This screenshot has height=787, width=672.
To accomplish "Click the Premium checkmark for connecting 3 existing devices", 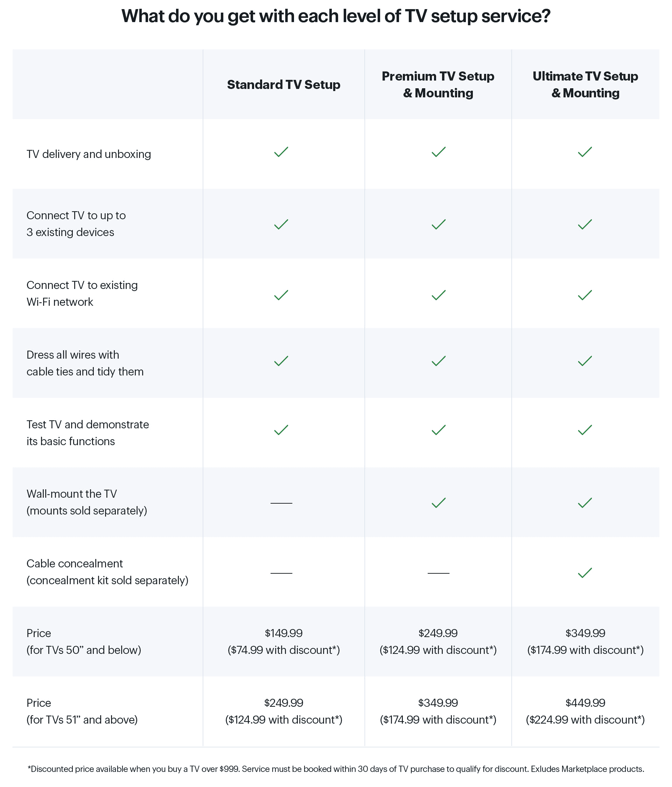I will pos(438,225).
